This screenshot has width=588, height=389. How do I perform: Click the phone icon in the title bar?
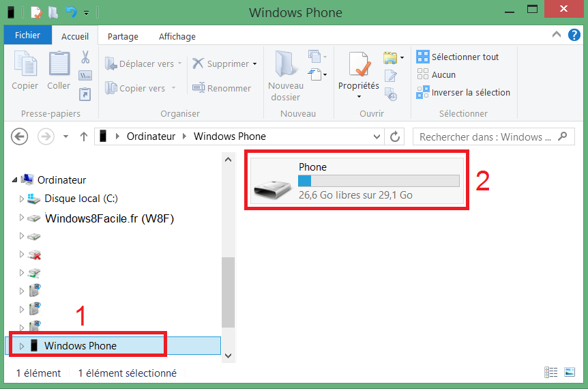tap(11, 12)
